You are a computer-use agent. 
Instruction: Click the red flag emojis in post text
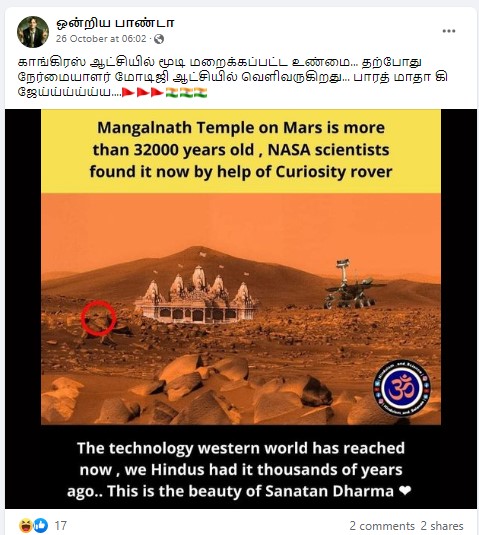coord(143,92)
